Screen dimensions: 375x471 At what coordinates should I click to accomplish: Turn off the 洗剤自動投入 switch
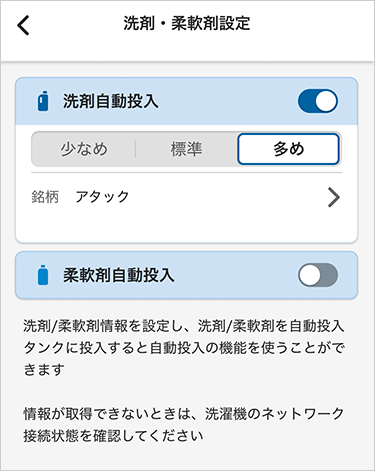pos(318,101)
